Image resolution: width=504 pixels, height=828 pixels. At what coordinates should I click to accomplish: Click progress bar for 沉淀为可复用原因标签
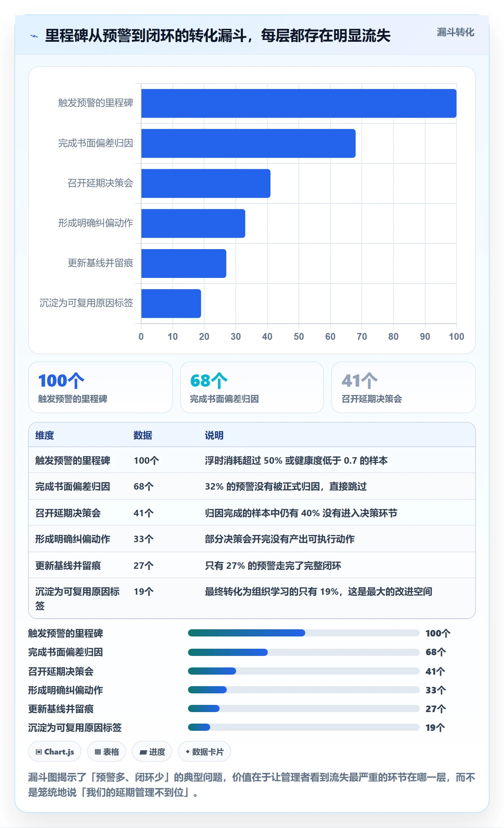[x=303, y=727]
